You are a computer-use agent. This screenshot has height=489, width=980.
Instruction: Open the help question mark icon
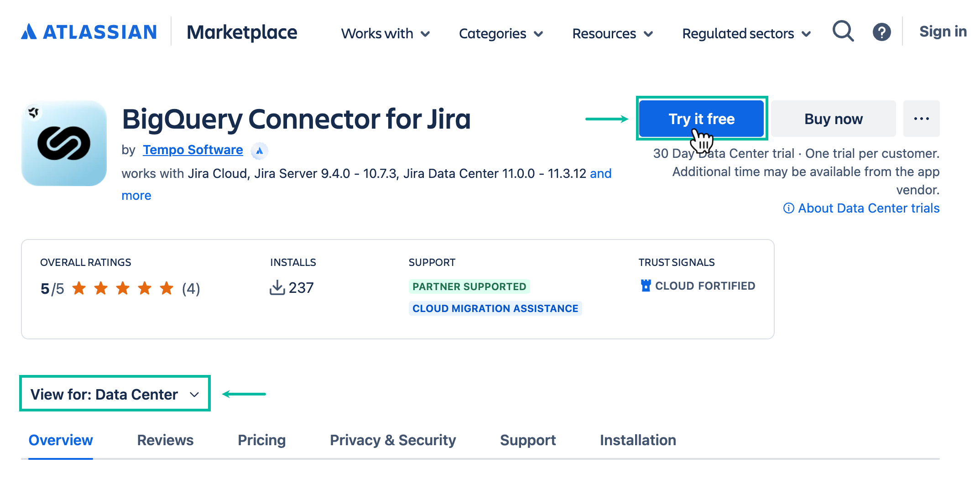click(881, 32)
